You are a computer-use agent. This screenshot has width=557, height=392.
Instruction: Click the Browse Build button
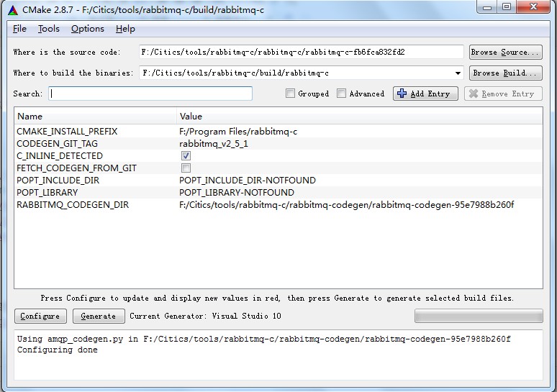(x=505, y=73)
